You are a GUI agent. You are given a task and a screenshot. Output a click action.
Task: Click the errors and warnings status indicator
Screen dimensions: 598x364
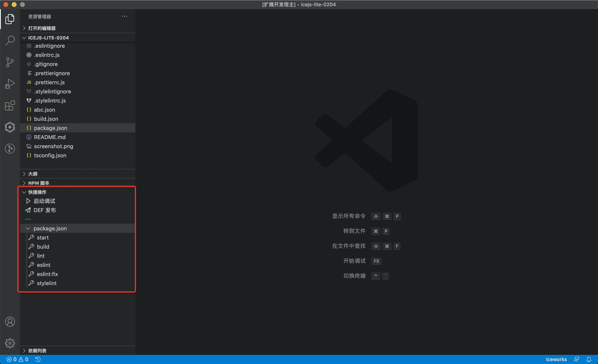(17, 359)
